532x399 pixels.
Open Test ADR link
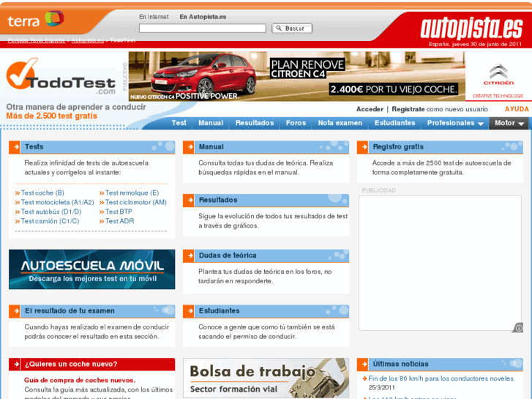[119, 221]
